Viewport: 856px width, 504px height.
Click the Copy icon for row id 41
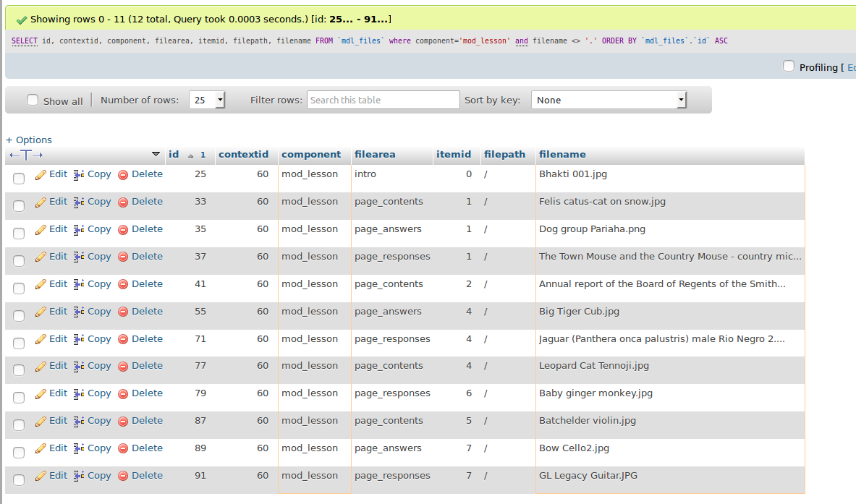tap(79, 285)
